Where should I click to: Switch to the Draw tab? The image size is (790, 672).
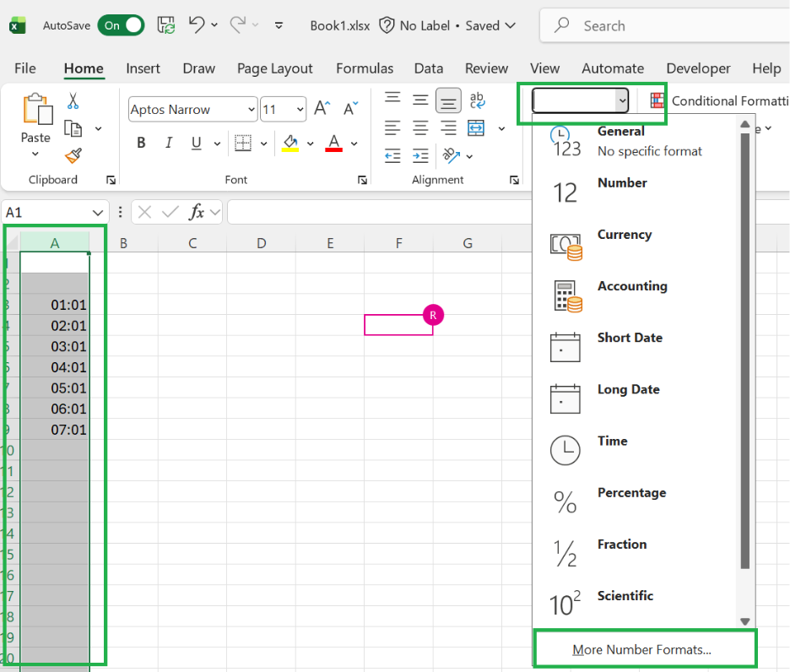[x=198, y=68]
